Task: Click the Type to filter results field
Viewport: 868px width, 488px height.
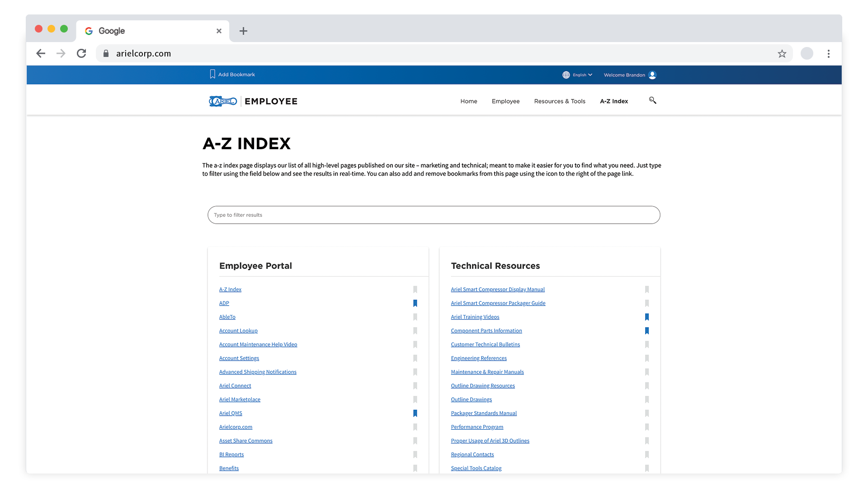Action: (x=434, y=215)
